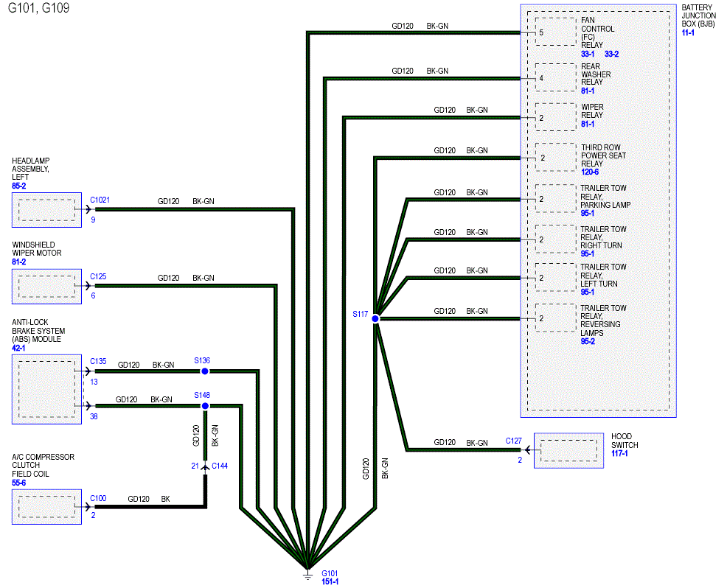727x588 pixels.
Task: Click the S117 splice node
Action: [375, 319]
